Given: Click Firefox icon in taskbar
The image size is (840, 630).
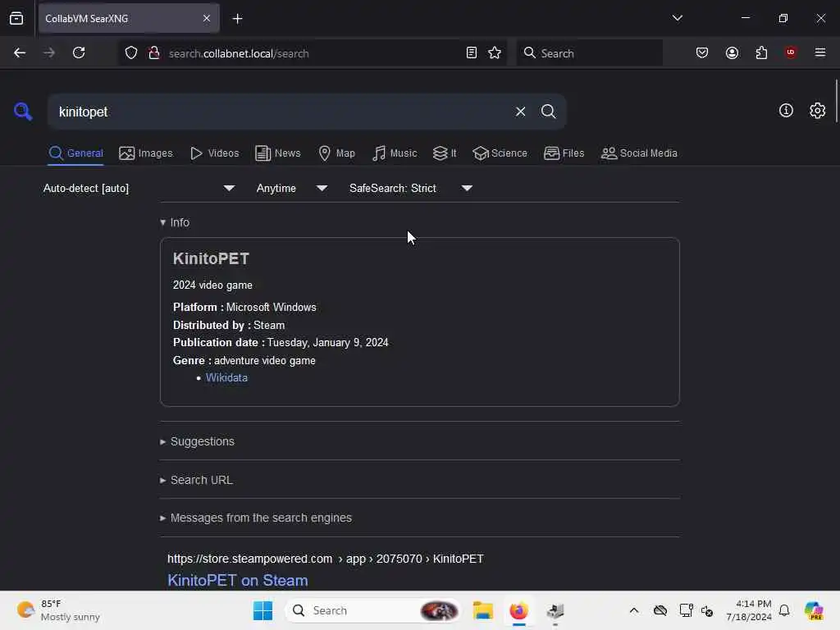Looking at the screenshot, I should click(x=518, y=610).
